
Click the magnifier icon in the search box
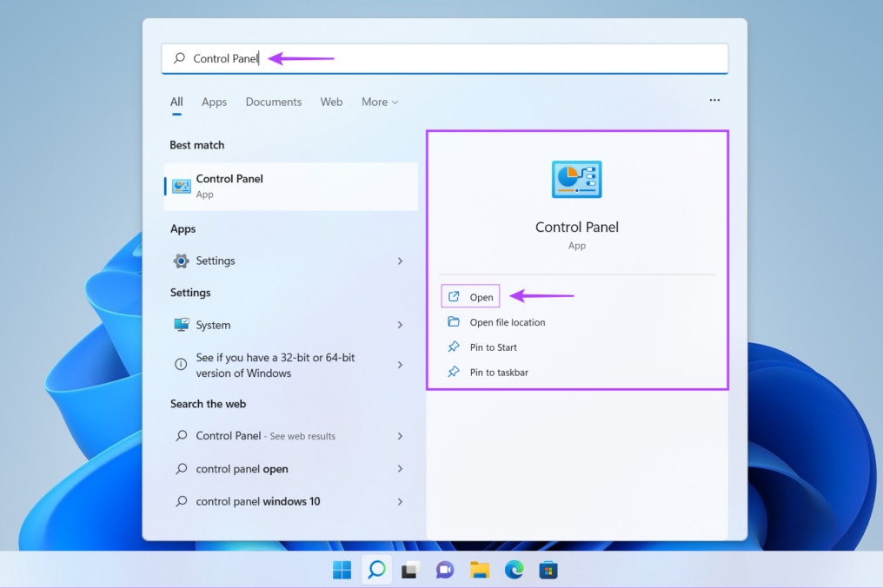click(x=180, y=58)
